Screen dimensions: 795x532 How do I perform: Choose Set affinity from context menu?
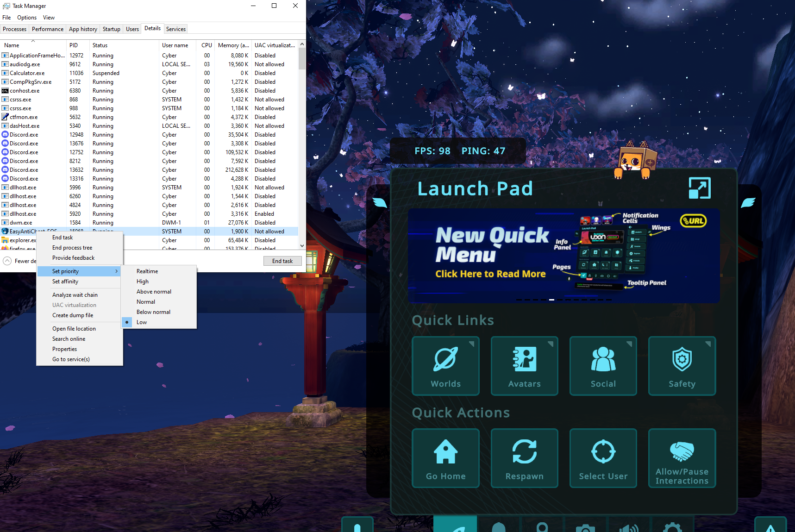pos(79,282)
